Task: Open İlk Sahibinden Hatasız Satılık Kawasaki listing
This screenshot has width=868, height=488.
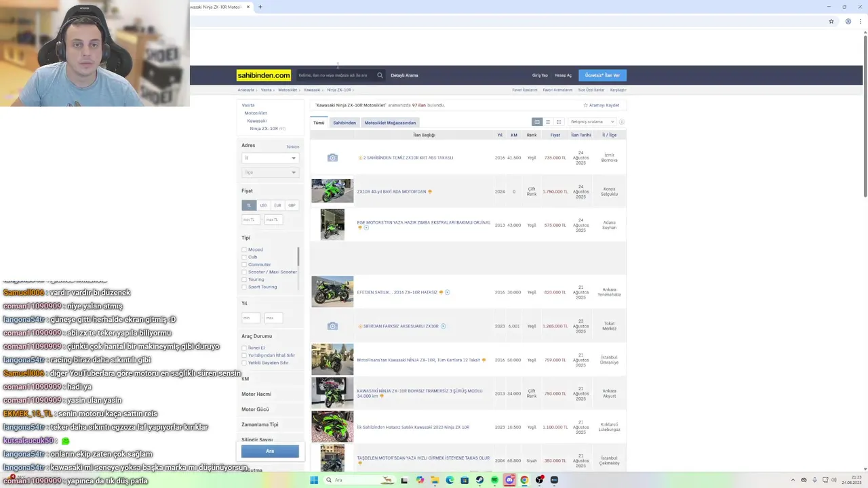Action: [x=413, y=427]
